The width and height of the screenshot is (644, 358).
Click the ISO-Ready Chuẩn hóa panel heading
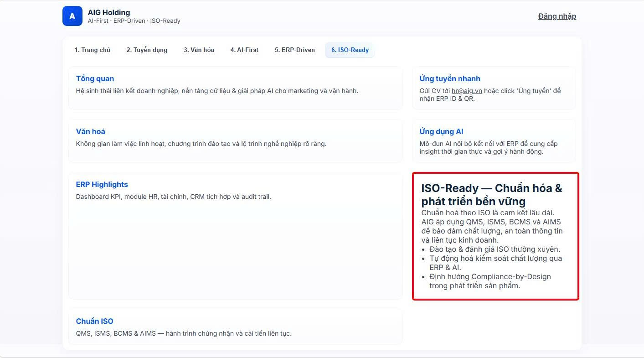[491, 195]
